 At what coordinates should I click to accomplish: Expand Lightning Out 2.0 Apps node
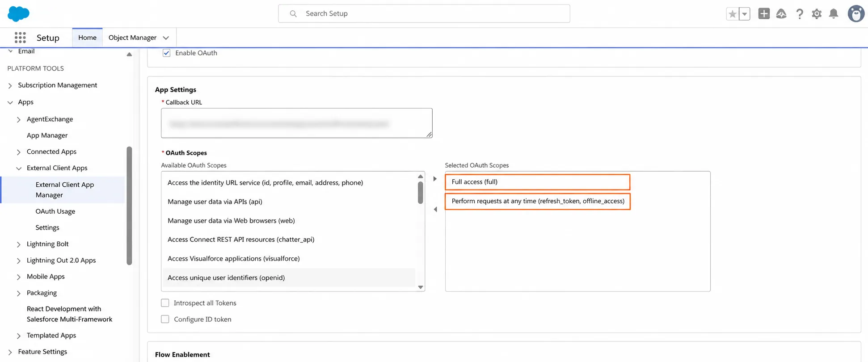(x=19, y=261)
